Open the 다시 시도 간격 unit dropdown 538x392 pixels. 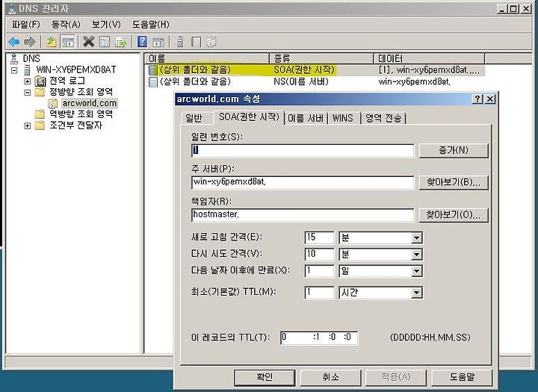coord(416,254)
